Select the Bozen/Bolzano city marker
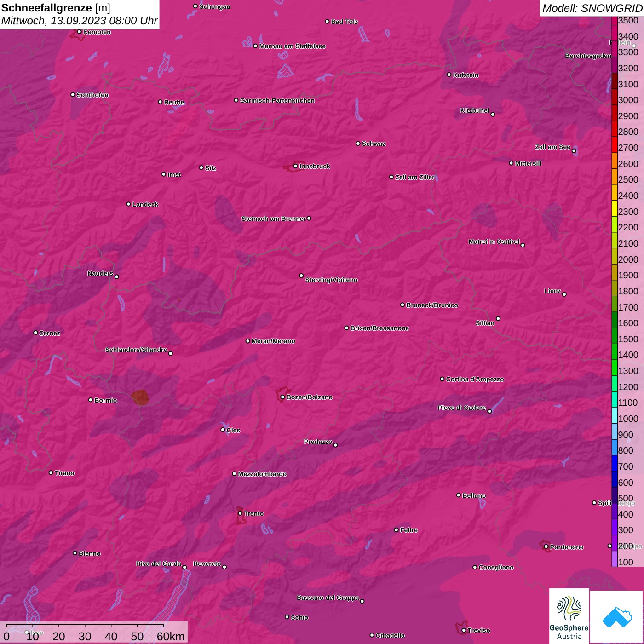644x644 pixels. [282, 397]
